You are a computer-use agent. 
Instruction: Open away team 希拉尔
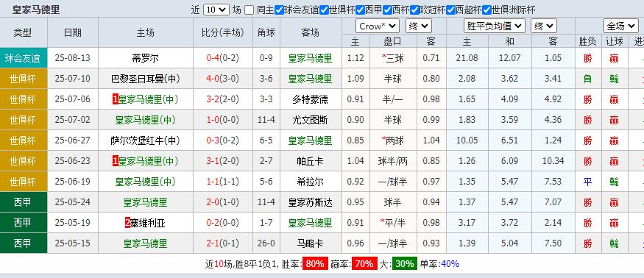coord(311,182)
